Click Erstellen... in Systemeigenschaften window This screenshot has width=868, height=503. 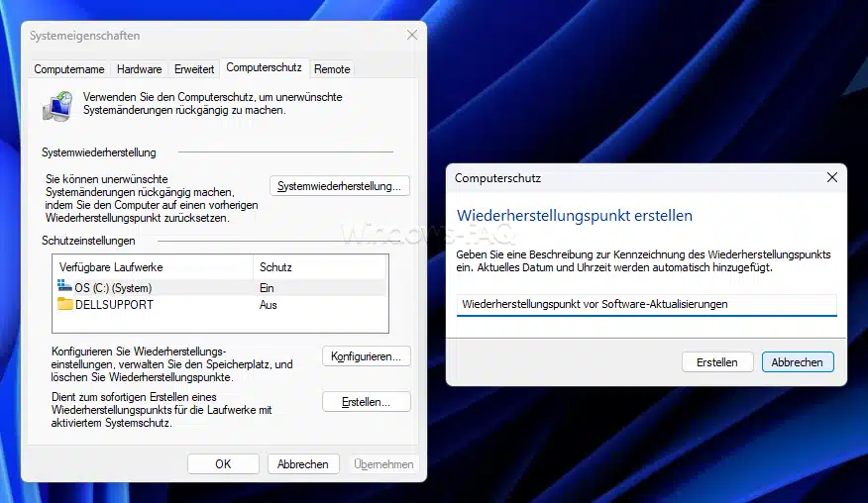(x=366, y=402)
